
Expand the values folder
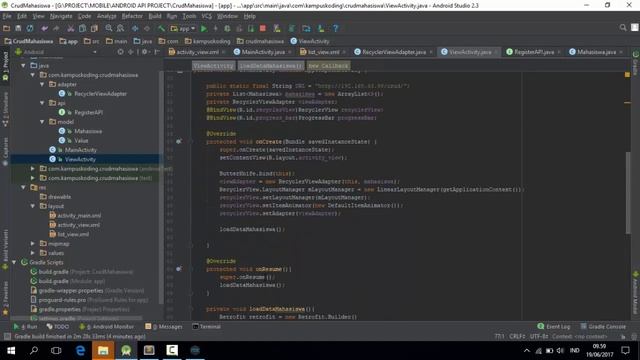coord(33,253)
